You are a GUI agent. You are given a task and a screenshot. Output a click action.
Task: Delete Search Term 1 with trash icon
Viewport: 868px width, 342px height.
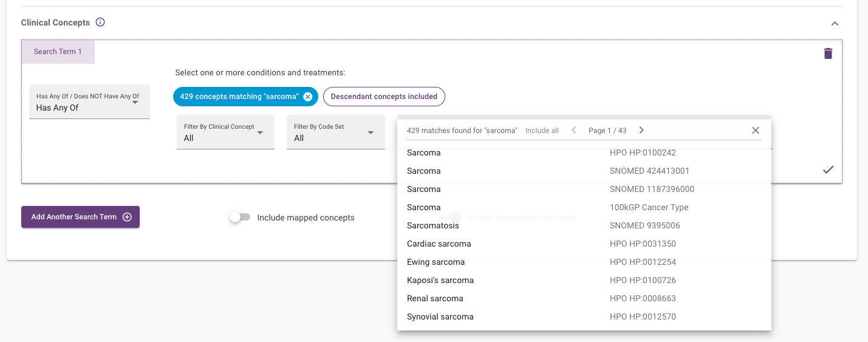pyautogui.click(x=828, y=53)
